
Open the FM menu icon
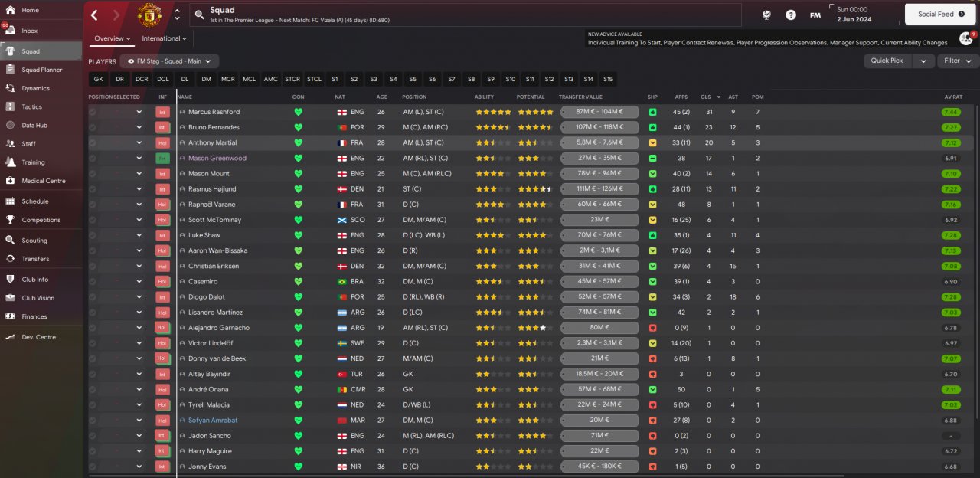[x=815, y=15]
